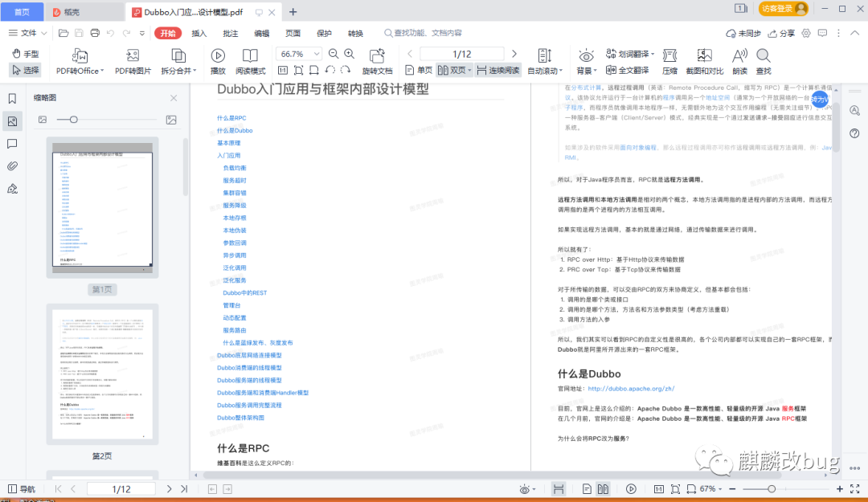The height and width of the screenshot is (502, 868).
Task: Select the Hand tool
Action: pos(26,54)
